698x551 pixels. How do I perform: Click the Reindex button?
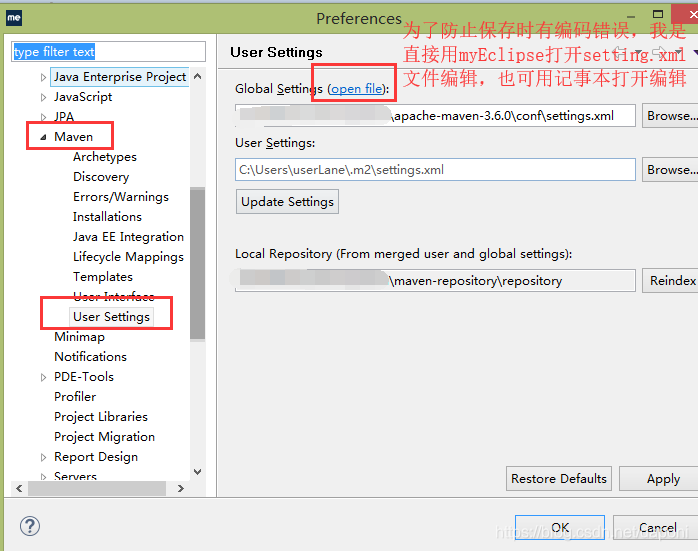[x=670, y=280]
